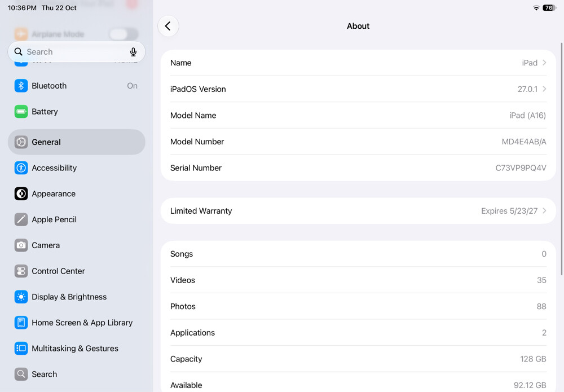Tap the About page title
Image resolution: width=564 pixels, height=392 pixels.
click(x=358, y=26)
